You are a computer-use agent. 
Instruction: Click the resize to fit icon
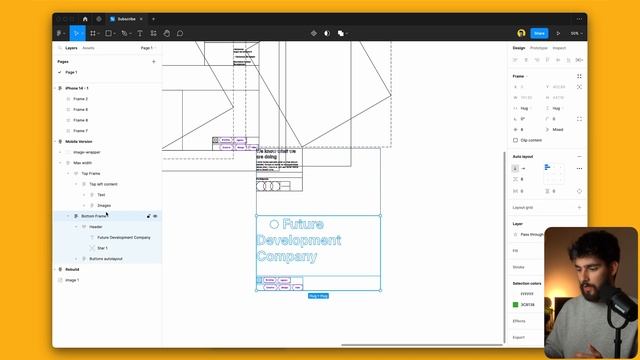579,76
